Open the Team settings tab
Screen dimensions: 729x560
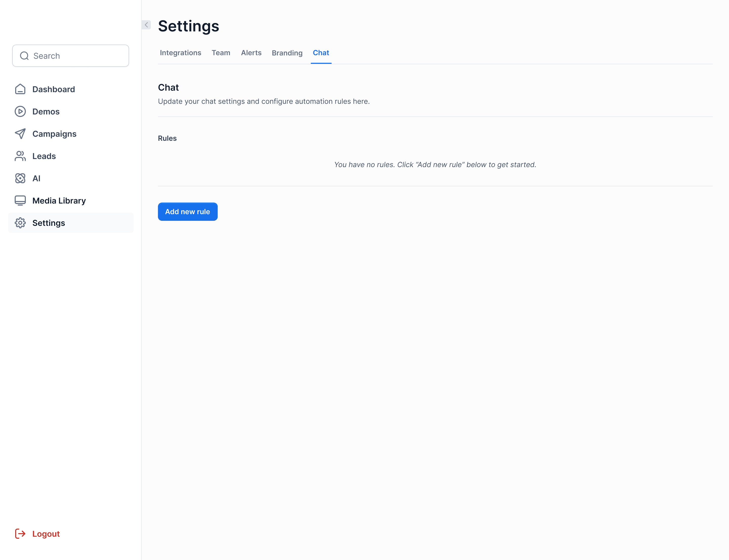(220, 52)
